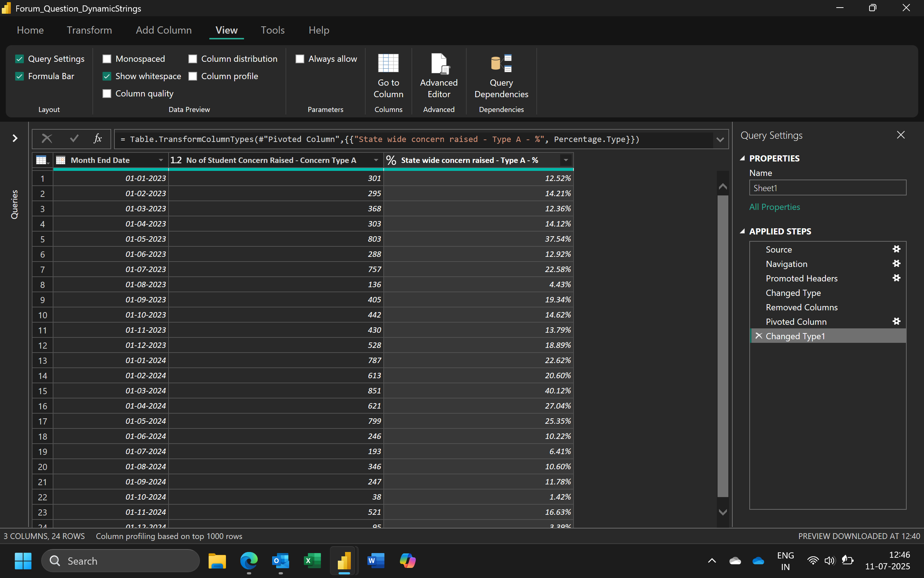Open the Go to Column dialog
The width and height of the screenshot is (924, 578).
click(388, 76)
